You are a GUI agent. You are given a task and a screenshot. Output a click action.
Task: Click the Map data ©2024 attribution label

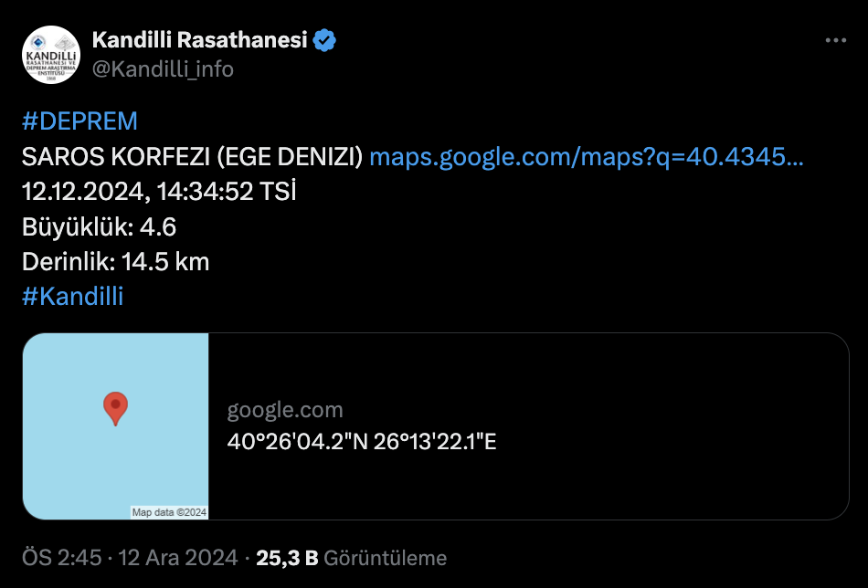click(x=169, y=512)
